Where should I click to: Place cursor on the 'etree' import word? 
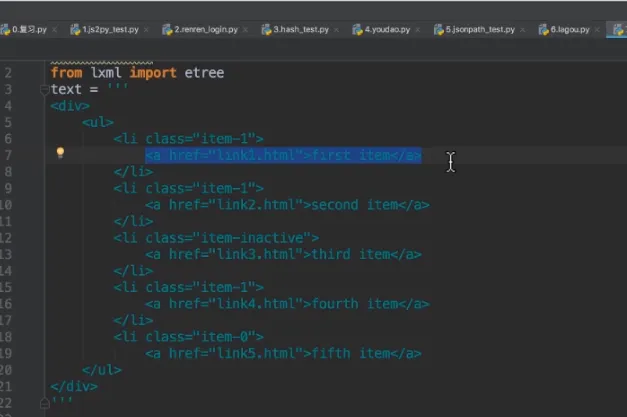204,73
